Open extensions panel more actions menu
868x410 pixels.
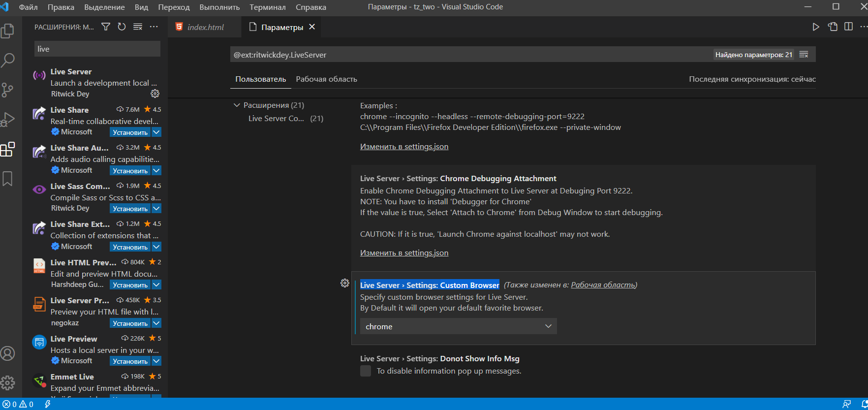[x=154, y=27]
